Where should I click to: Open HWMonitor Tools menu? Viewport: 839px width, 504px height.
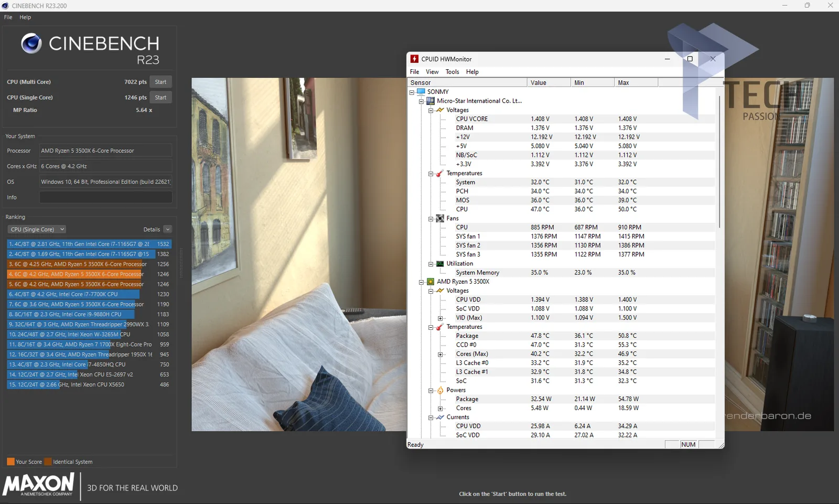[452, 72]
